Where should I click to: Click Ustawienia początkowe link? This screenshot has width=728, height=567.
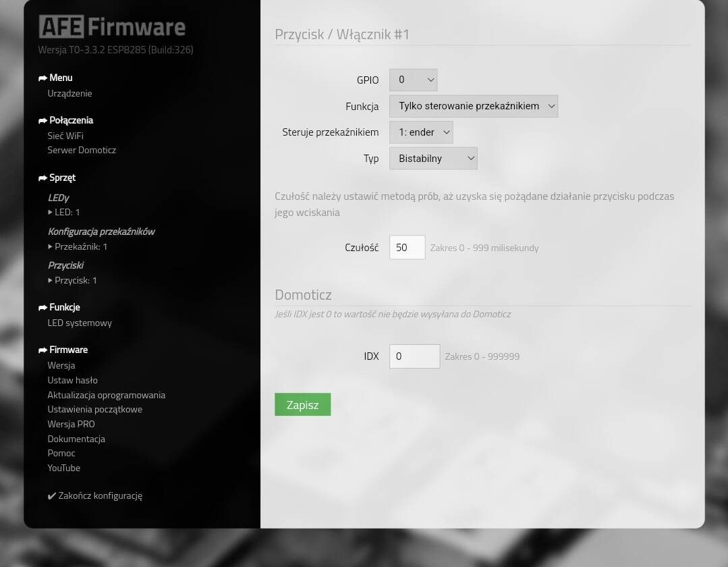94,409
